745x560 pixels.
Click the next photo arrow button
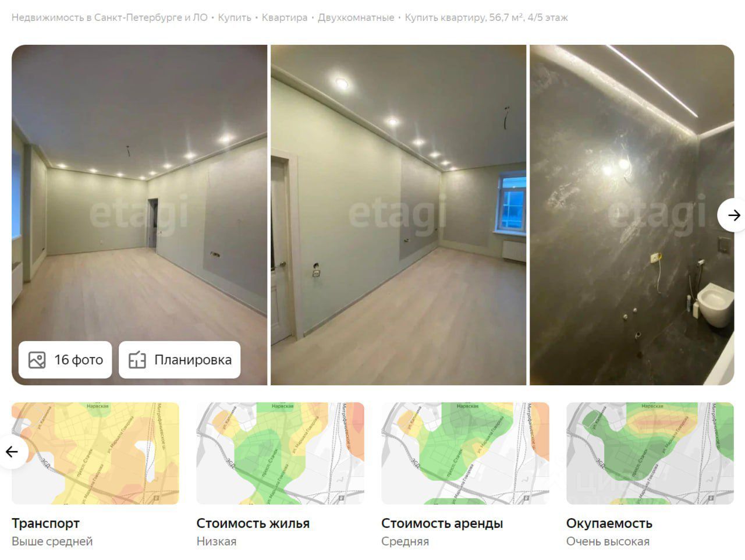point(733,215)
